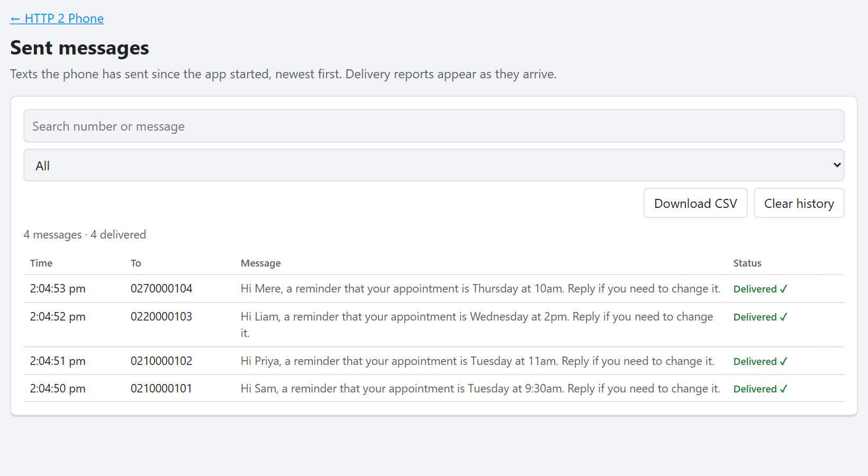Select the Hi Mere reminder message
The image size is (868, 476).
pos(481,289)
